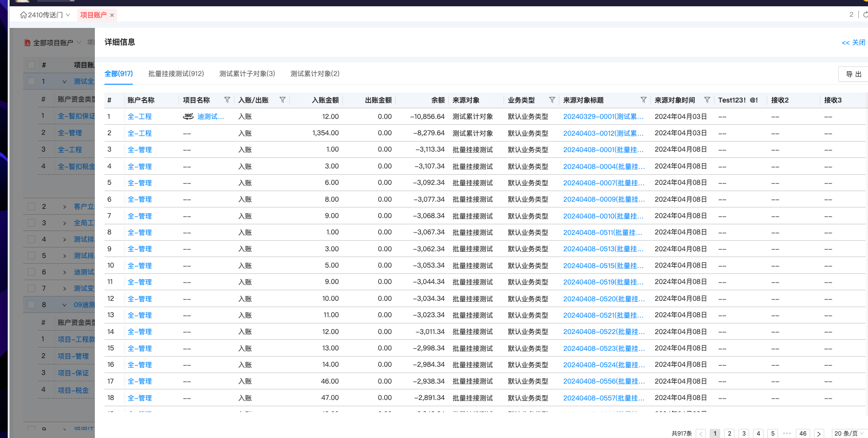The height and width of the screenshot is (438, 868).
Task: Switch to 批量挂接测试(912) tab
Action: click(176, 74)
